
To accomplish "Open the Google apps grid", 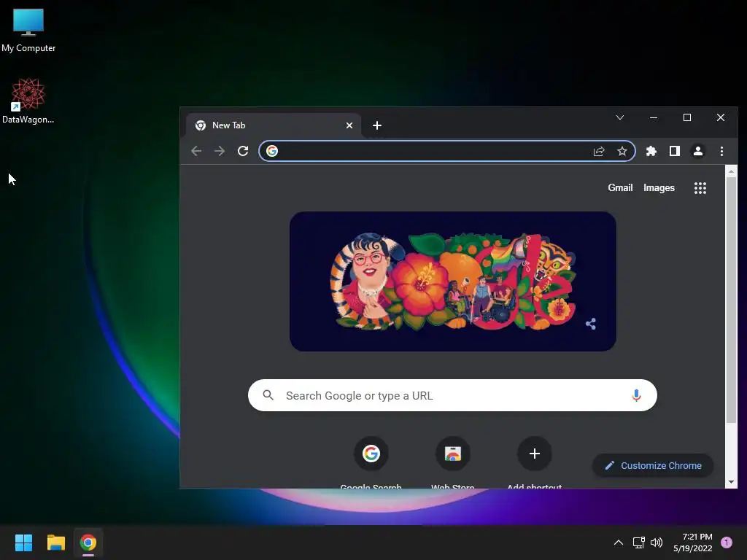I will click(x=700, y=188).
